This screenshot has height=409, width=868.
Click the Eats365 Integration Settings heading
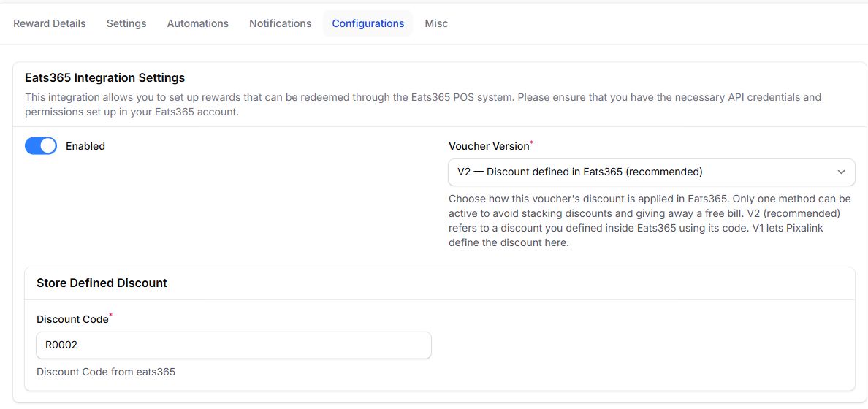[x=105, y=77]
